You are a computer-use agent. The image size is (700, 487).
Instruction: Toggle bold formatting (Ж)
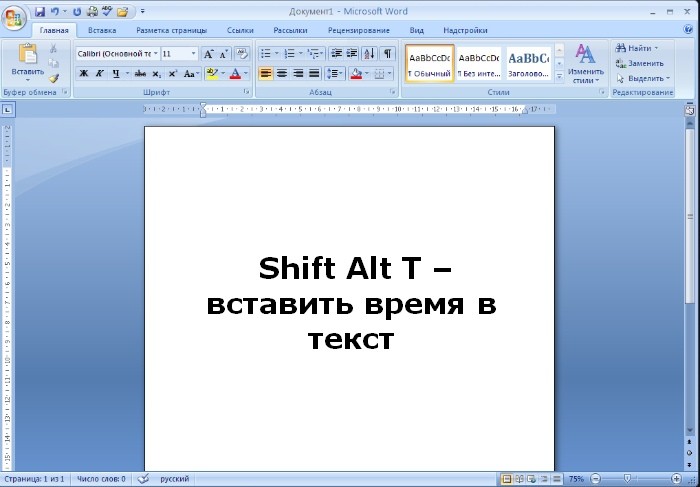83,74
